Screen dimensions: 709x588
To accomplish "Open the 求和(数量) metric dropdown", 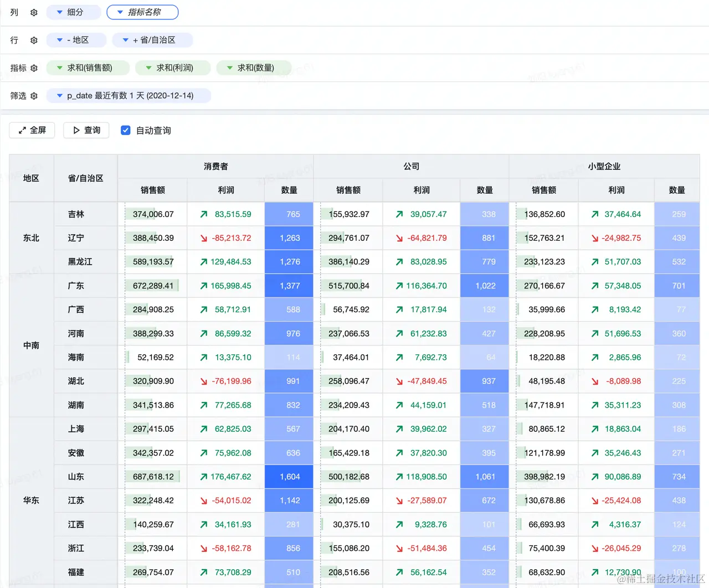I will pyautogui.click(x=254, y=68).
